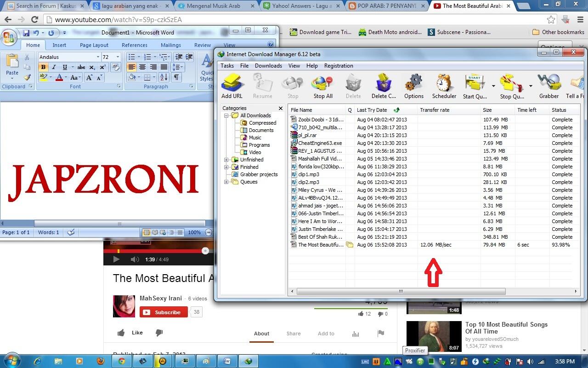Apply strikethrough in Word ribbon
This screenshot has height=368, width=588.
pos(81,67)
